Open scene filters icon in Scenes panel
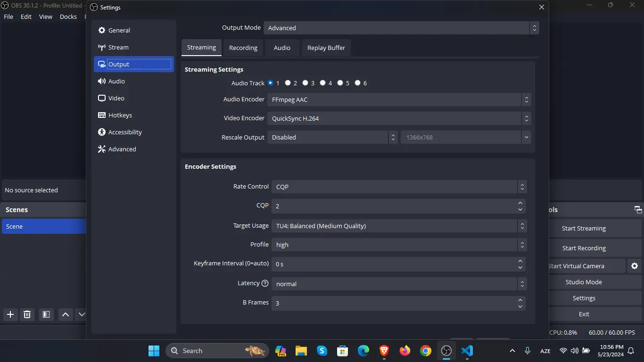644x362 pixels. pyautogui.click(x=46, y=314)
